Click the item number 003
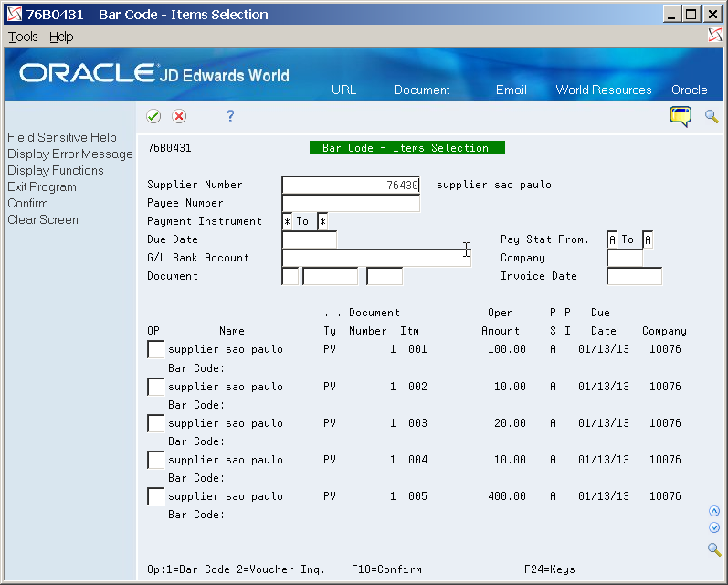This screenshot has height=585, width=728. (x=417, y=423)
